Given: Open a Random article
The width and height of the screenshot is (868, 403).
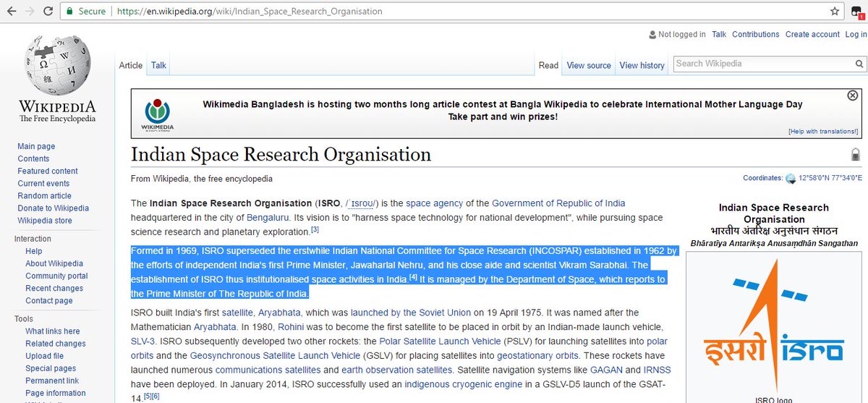Looking at the screenshot, I should click(44, 195).
